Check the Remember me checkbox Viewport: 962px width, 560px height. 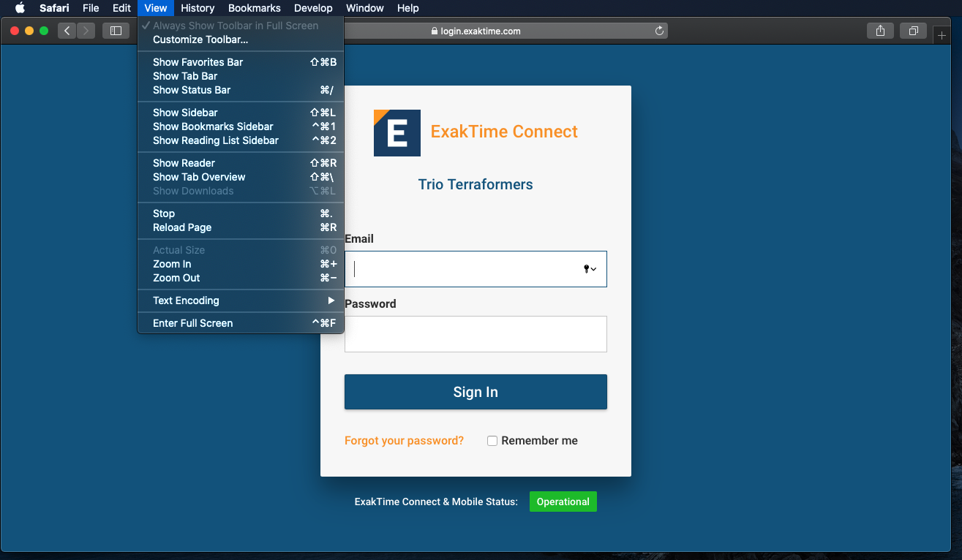point(492,441)
